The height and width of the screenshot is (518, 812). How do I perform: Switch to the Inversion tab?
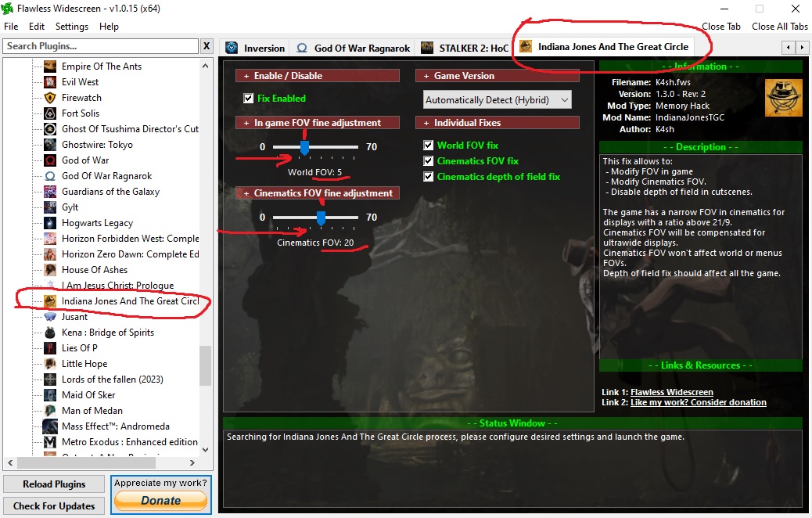(255, 49)
